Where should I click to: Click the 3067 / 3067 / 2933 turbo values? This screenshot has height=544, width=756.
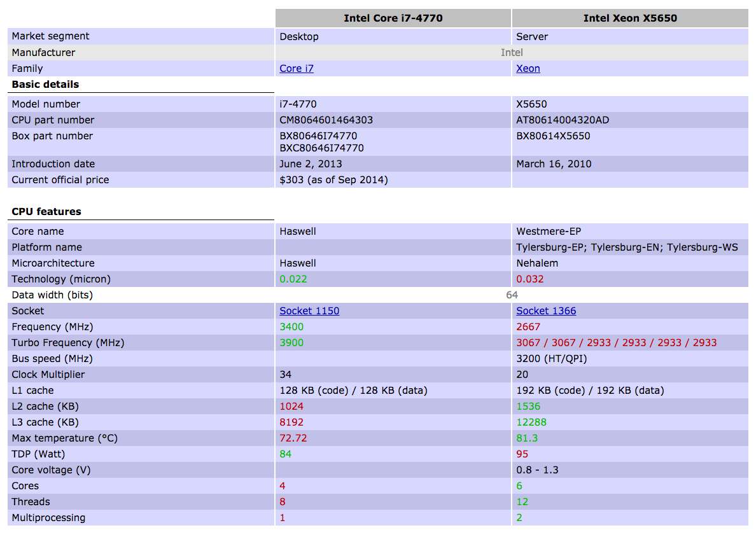(616, 343)
